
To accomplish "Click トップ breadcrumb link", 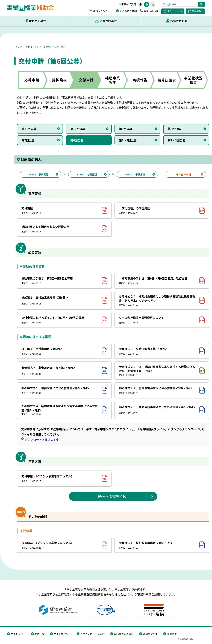I will click(19, 47).
